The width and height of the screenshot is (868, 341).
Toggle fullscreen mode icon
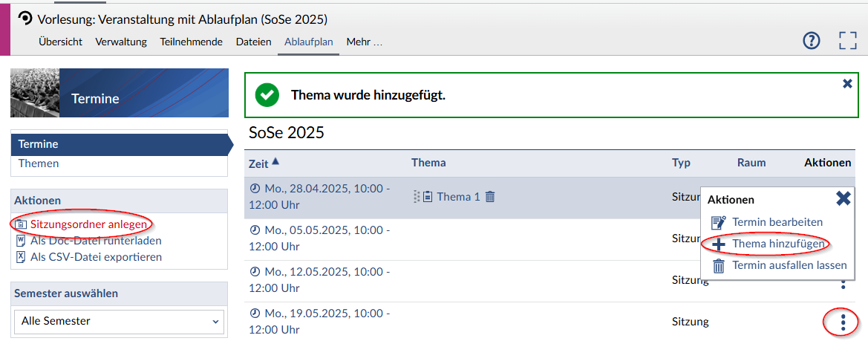(847, 40)
